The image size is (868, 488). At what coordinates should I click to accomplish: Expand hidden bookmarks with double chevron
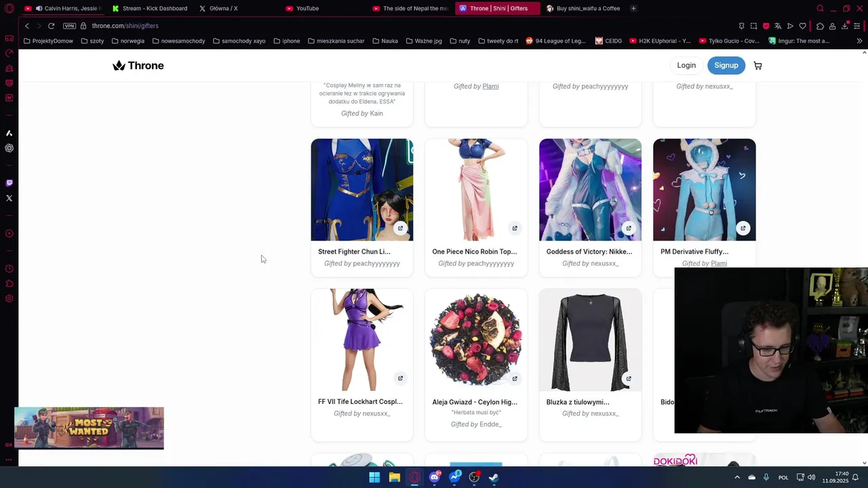[859, 41]
